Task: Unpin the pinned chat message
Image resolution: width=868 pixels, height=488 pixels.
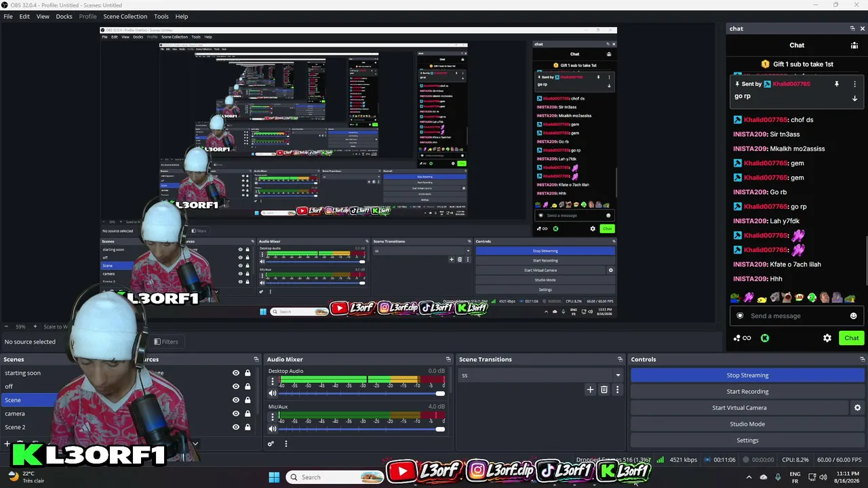Action: [837, 84]
